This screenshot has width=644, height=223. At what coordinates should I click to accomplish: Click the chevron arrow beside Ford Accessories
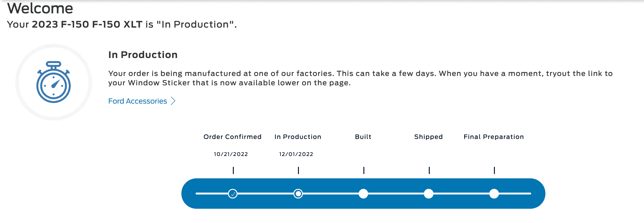(173, 101)
